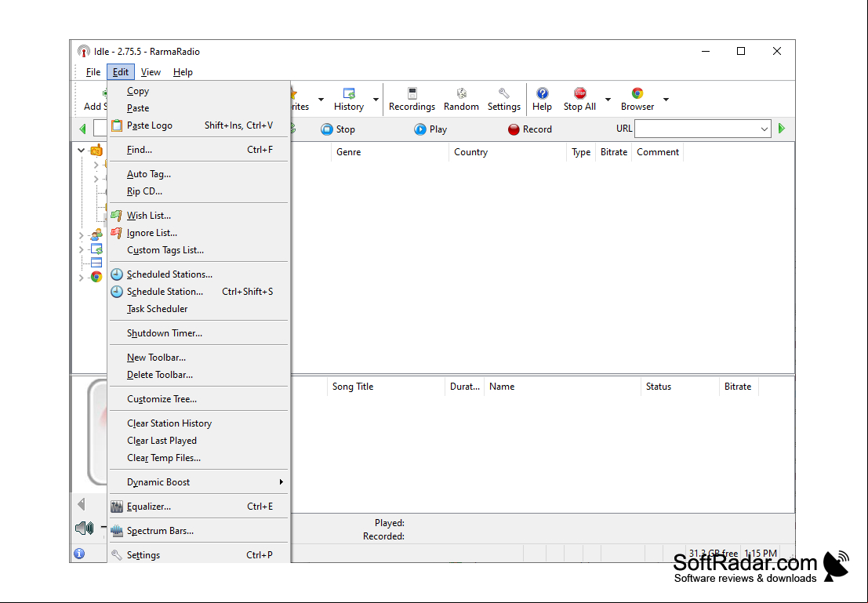This screenshot has height=603, width=868.
Task: Click the Stop All stop-sign icon
Action: coord(579,93)
